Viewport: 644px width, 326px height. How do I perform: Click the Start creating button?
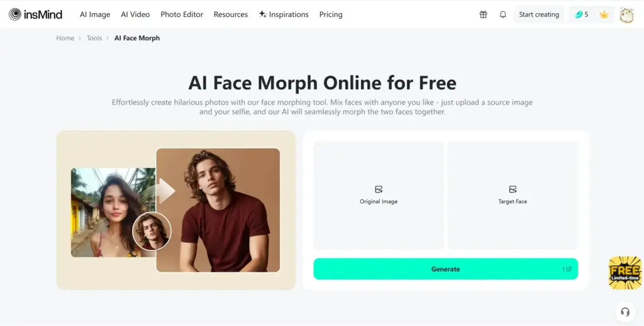pyautogui.click(x=539, y=14)
